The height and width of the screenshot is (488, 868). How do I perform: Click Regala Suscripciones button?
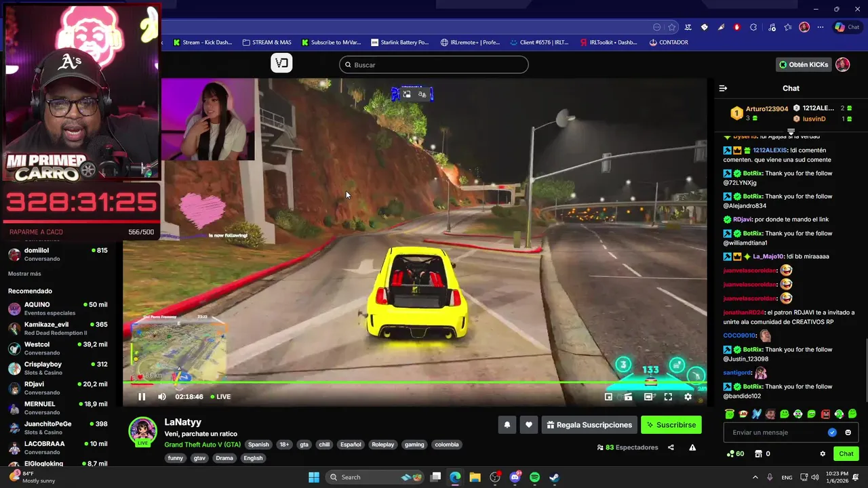coord(589,425)
